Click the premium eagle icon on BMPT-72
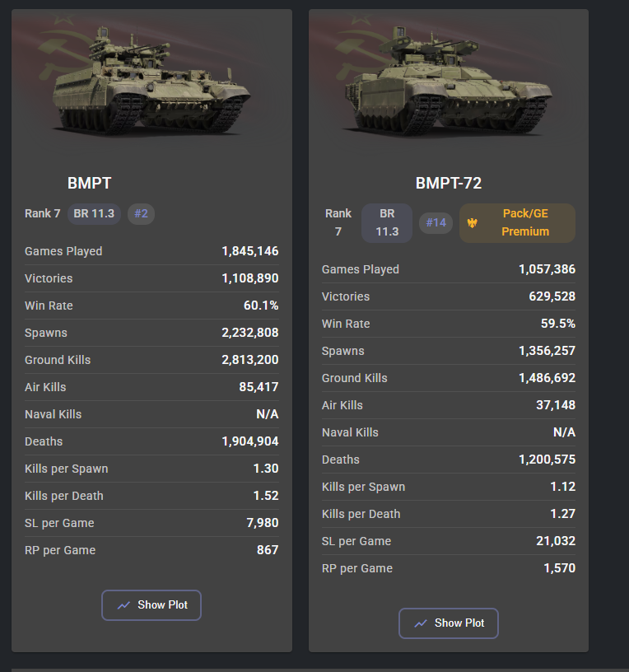629x672 pixels. coord(472,223)
